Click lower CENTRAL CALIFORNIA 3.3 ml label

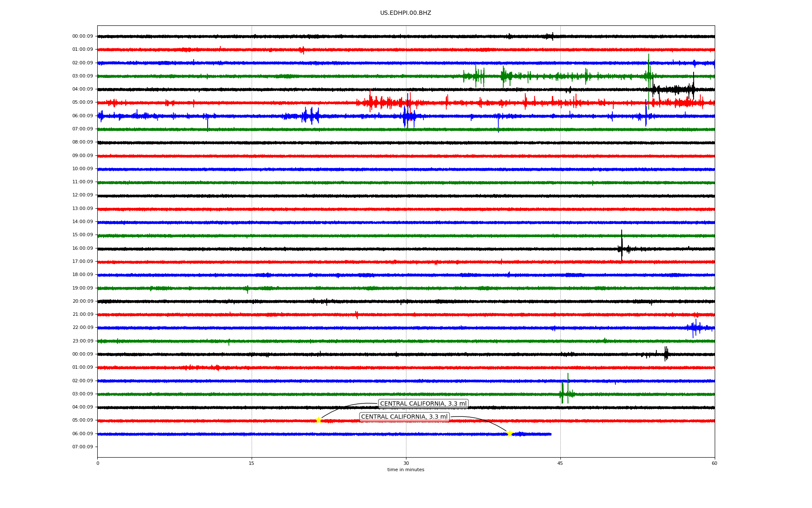pyautogui.click(x=404, y=417)
